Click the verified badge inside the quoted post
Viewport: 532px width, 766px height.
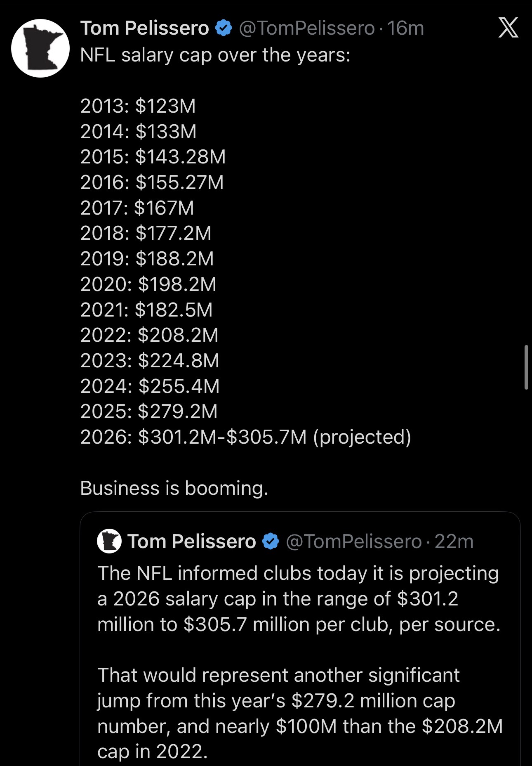(271, 541)
